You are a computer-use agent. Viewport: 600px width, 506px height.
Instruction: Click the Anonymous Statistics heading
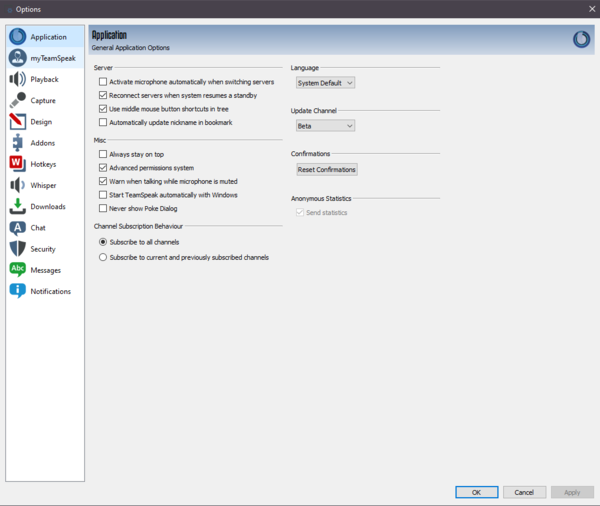tap(321, 198)
